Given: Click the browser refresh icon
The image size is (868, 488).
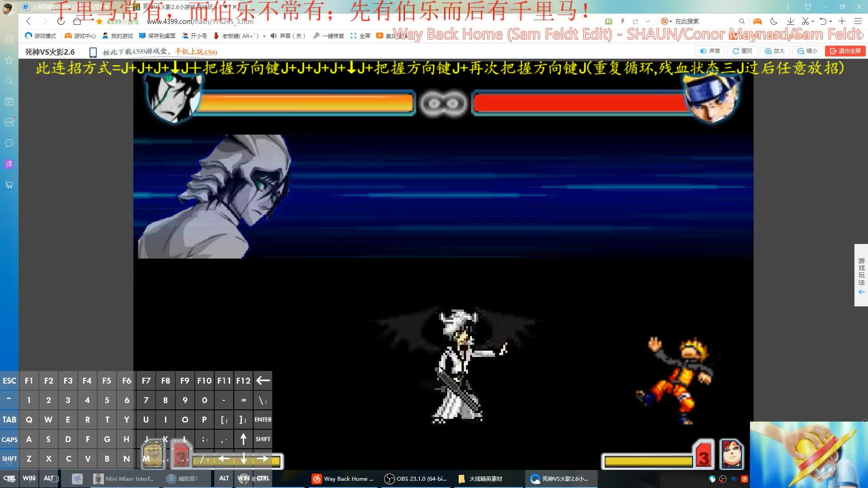Looking at the screenshot, I should click(x=61, y=21).
